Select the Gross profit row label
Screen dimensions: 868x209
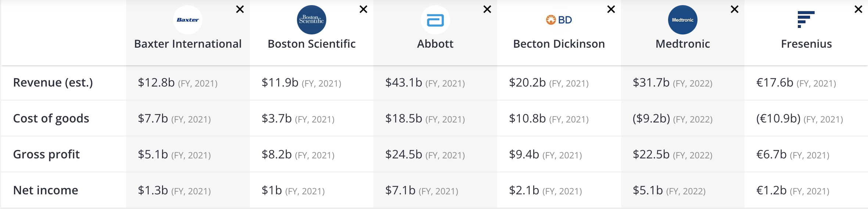tap(46, 154)
